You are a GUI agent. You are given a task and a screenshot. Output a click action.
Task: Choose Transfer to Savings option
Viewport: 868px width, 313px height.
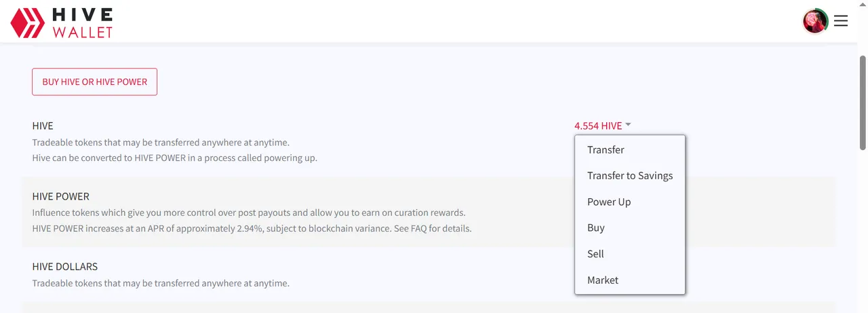click(630, 175)
